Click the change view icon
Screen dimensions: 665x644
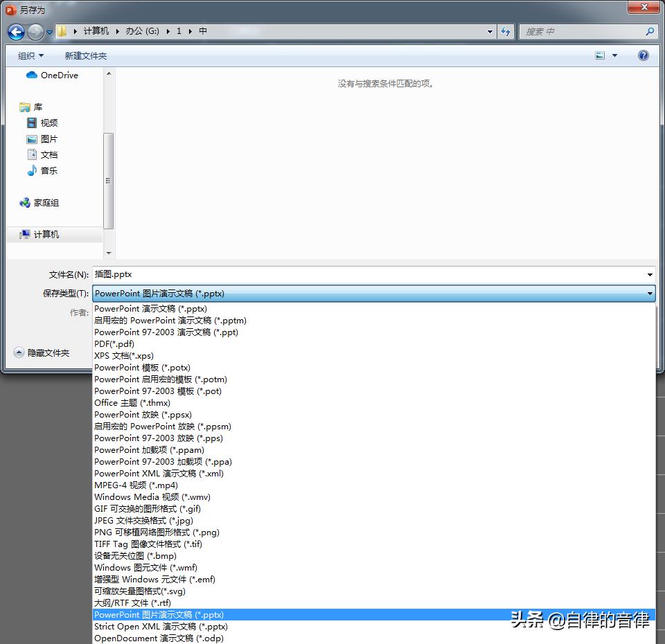600,55
